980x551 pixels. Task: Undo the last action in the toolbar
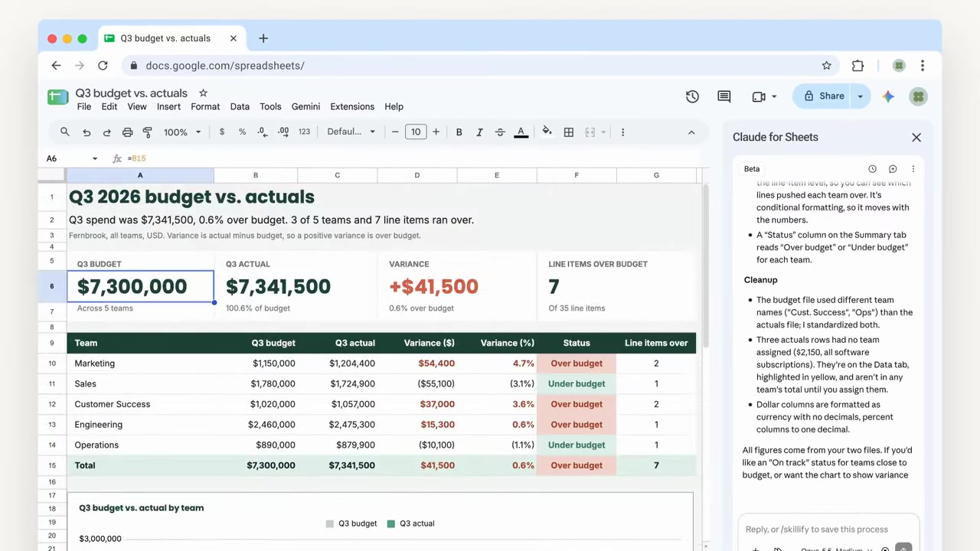pyautogui.click(x=87, y=132)
